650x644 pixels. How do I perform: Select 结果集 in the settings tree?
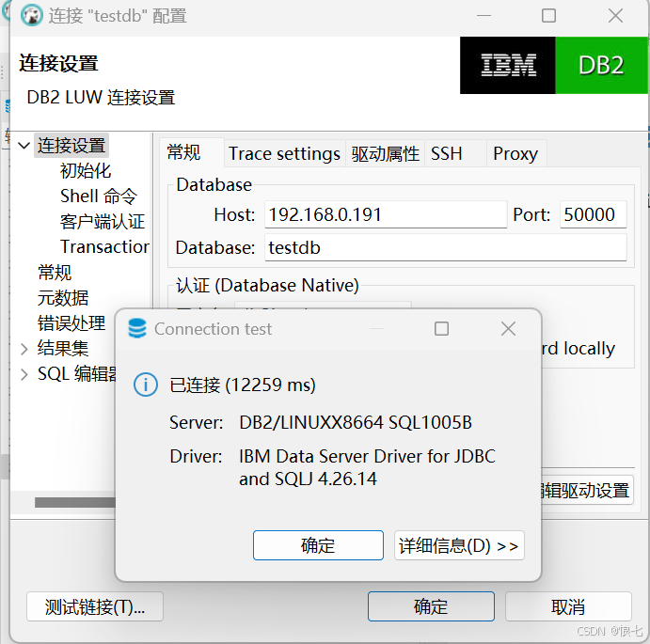pyautogui.click(x=63, y=348)
